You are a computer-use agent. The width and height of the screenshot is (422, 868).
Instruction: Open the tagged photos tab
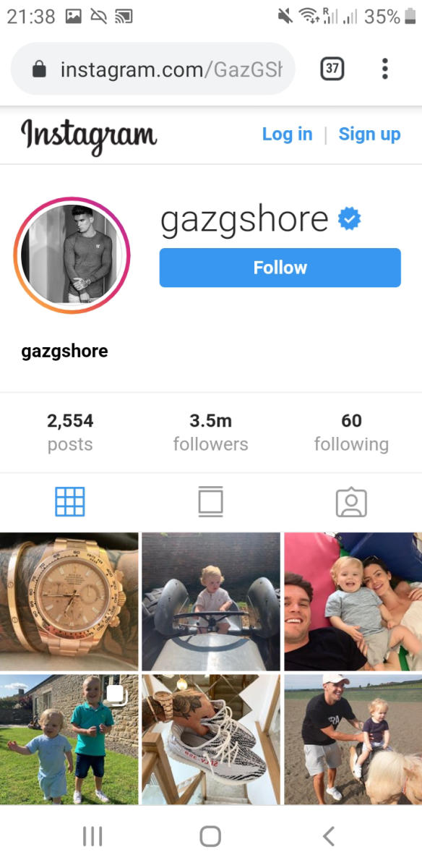pos(351,502)
